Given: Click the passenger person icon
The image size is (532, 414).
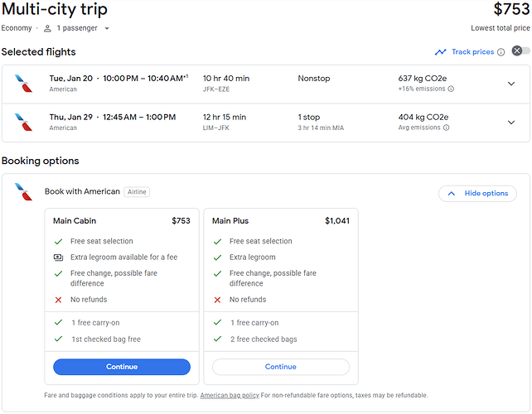Looking at the screenshot, I should pyautogui.click(x=48, y=28).
